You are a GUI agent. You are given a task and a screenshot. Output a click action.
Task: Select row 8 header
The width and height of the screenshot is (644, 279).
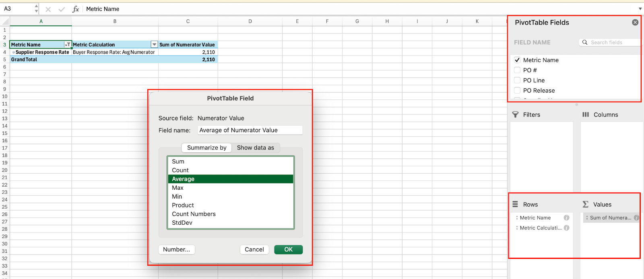tap(5, 82)
